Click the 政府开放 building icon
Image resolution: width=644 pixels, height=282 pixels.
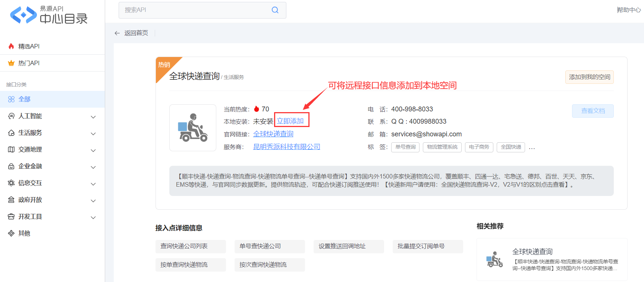point(11,200)
